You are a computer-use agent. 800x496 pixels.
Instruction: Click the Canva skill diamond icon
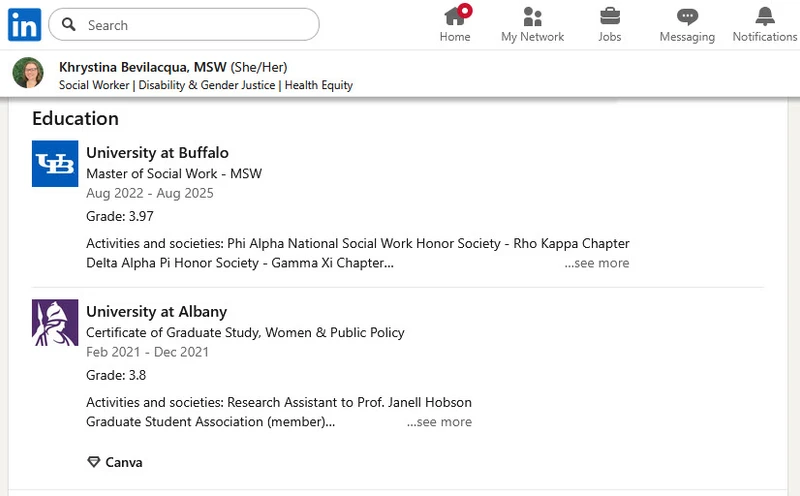(x=93, y=462)
